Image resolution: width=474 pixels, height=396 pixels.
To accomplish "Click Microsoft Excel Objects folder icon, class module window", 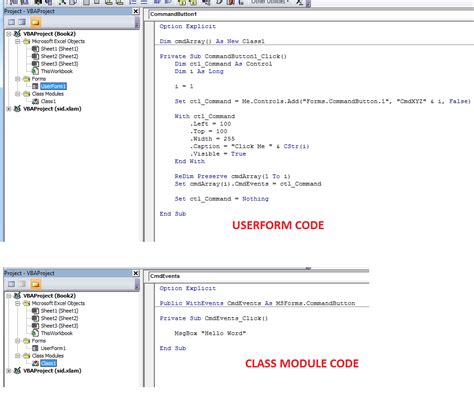I will [x=26, y=303].
